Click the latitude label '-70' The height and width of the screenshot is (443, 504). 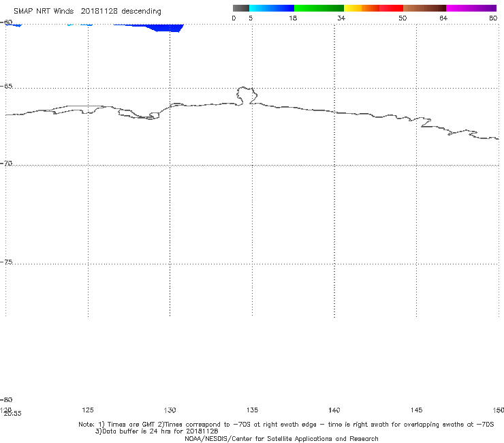click(x=6, y=163)
